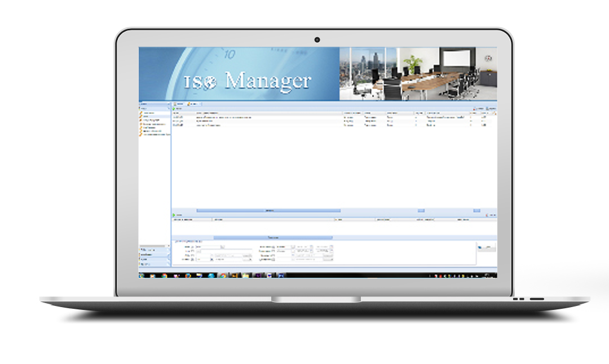Click the green add icon in the lower grid toolbar
Screen dimensions: 609x364
[x=174, y=215]
